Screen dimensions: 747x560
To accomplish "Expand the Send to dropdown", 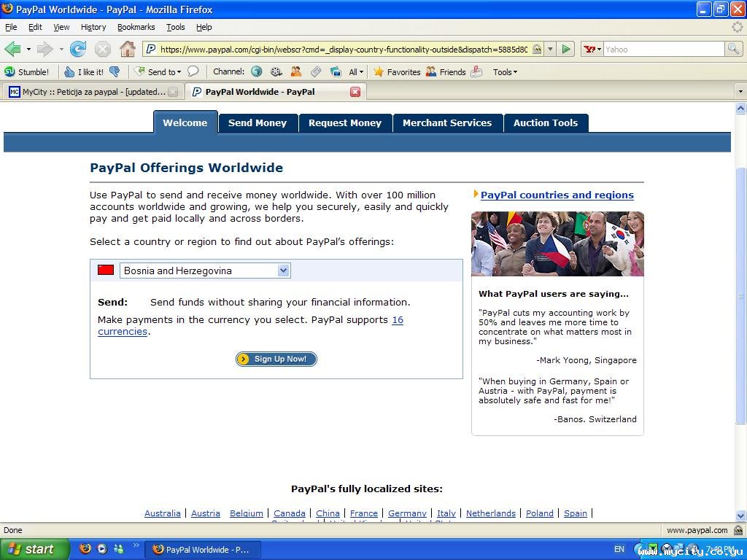I will coord(158,71).
